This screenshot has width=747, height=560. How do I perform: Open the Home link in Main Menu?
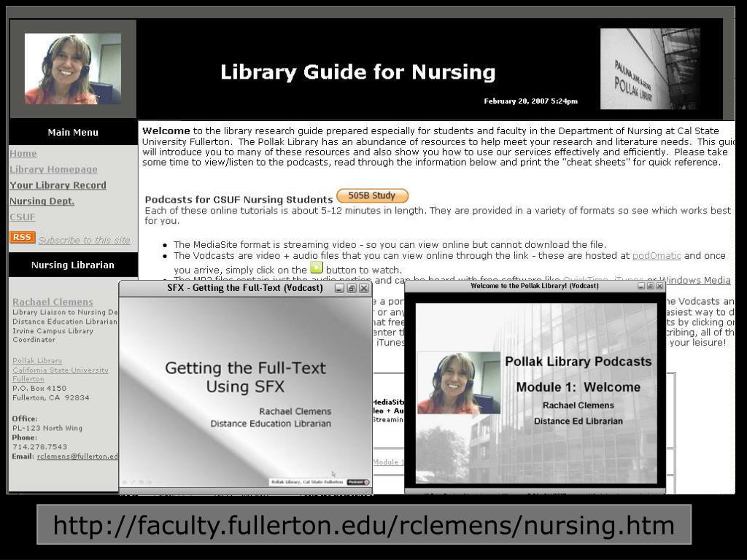click(x=23, y=153)
